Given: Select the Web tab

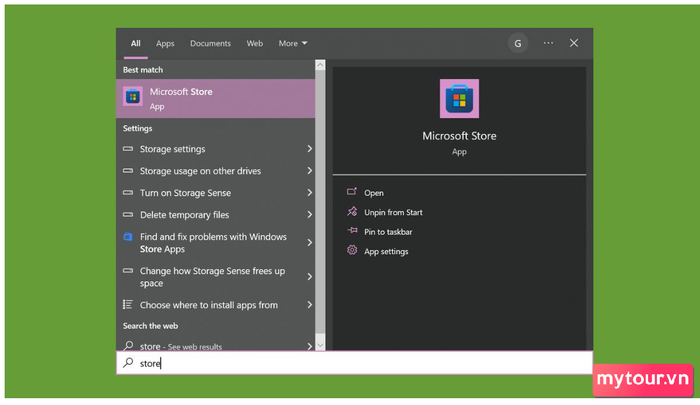Looking at the screenshot, I should (x=255, y=44).
